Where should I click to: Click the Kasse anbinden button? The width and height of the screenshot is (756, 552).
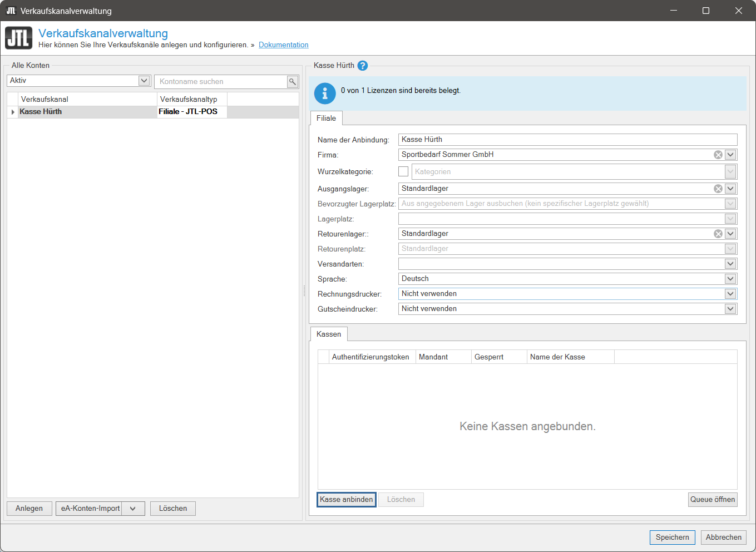347,500
